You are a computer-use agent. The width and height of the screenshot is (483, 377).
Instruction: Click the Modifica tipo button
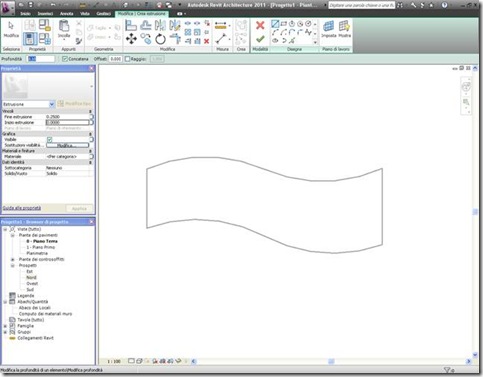tap(74, 104)
